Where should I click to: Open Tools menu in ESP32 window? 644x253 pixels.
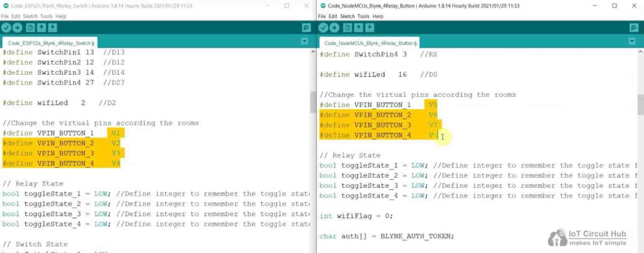click(x=46, y=16)
